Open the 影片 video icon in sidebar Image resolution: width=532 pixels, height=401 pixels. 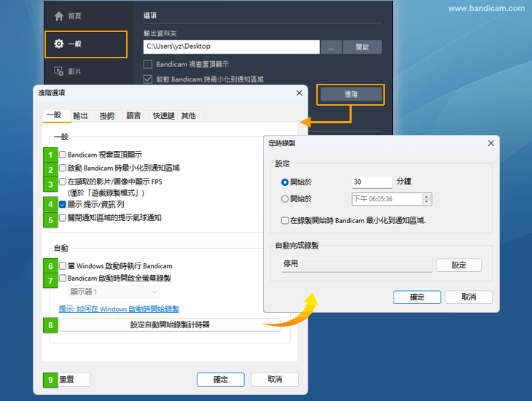59,71
